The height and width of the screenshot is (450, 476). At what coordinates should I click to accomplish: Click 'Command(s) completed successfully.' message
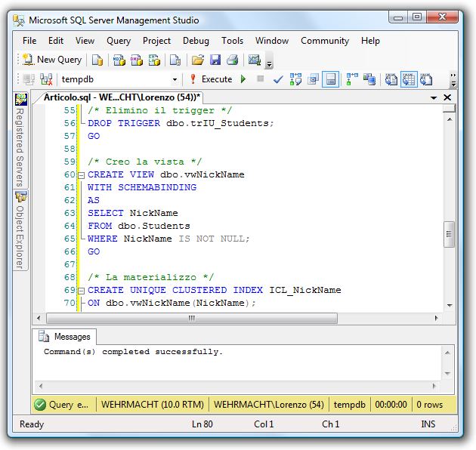point(133,352)
